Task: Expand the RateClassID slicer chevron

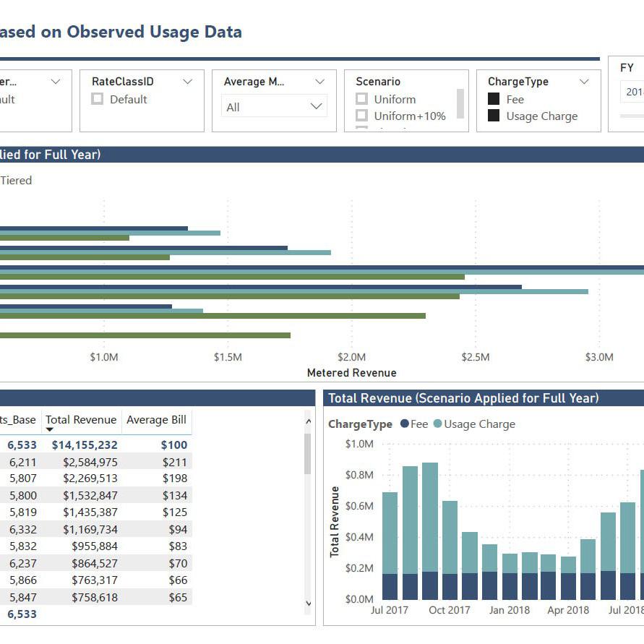Action: [x=188, y=82]
